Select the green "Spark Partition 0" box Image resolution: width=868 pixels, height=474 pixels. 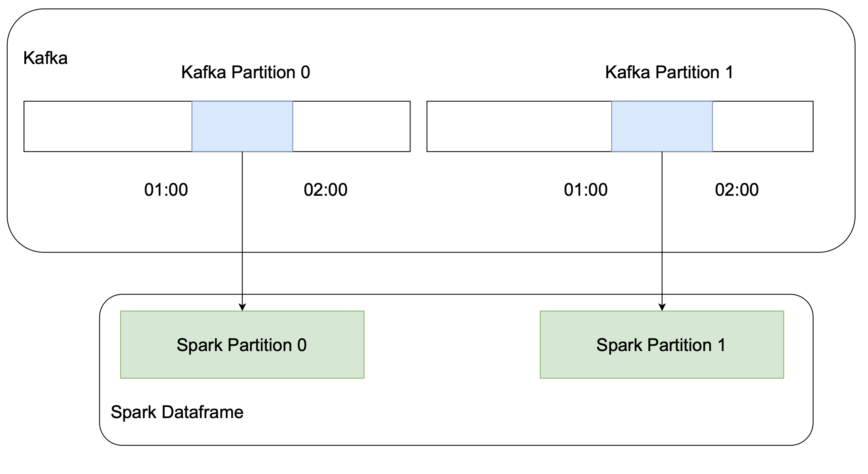[x=242, y=345]
